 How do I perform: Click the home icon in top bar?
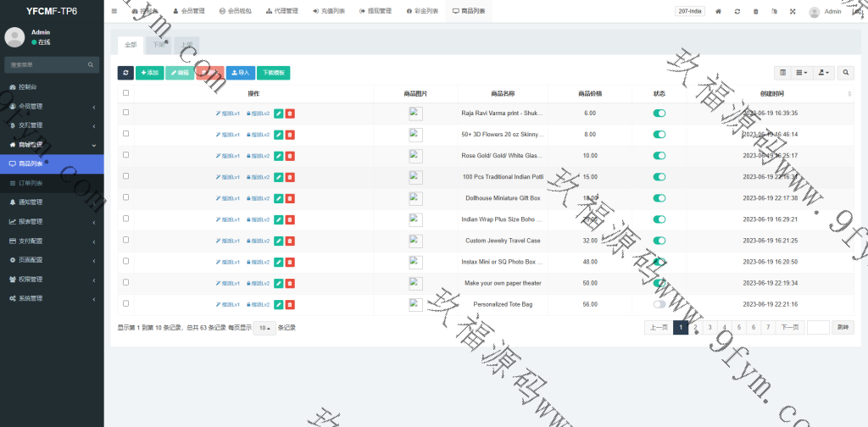click(x=719, y=12)
